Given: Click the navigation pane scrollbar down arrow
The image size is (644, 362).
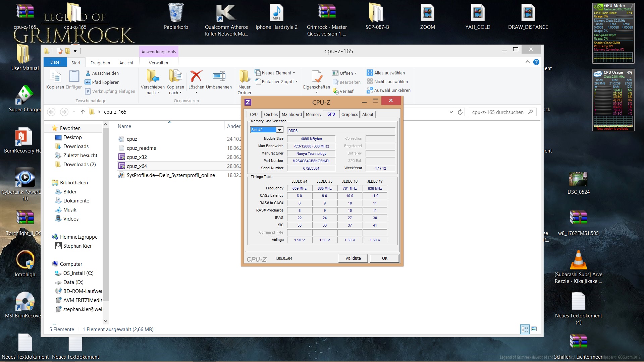Looking at the screenshot, I should [106, 321].
